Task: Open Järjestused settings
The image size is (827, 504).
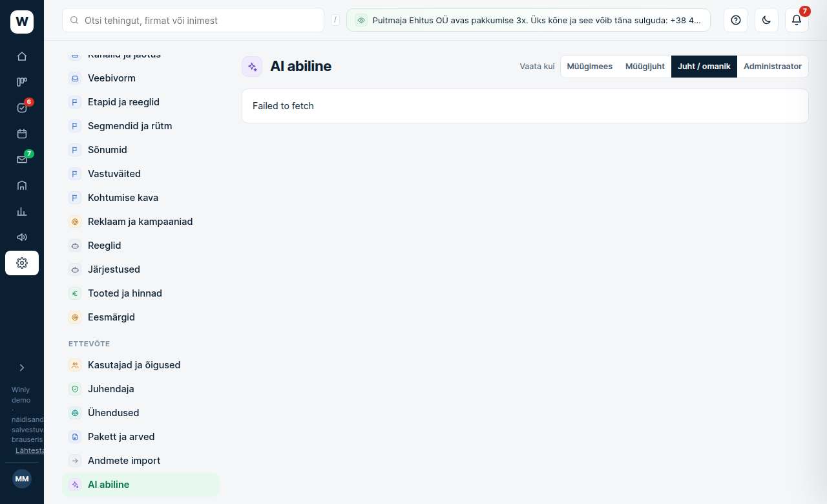Action: pos(141,269)
